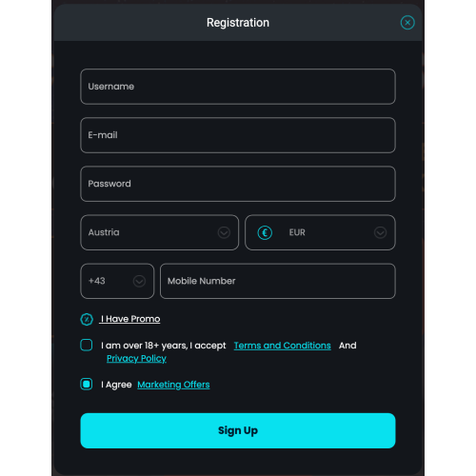Viewport: 476px width, 476px height.
Task: Close the Registration dialog with X icon
Action: 407,23
